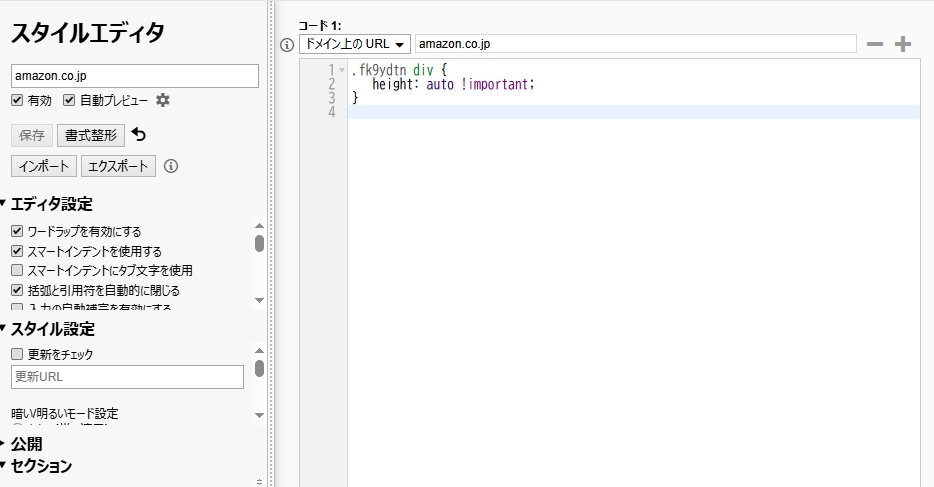Click the 暗い/明るいモード設定 label
This screenshot has width=934, height=487.
point(64,413)
